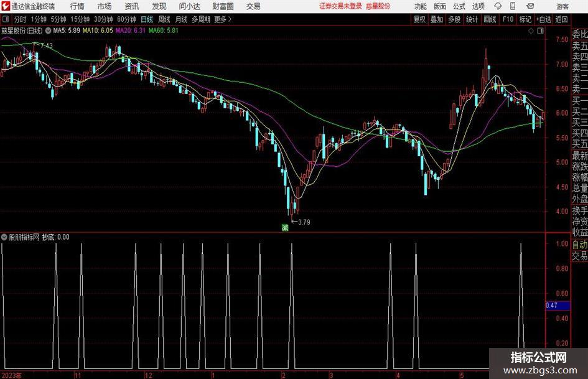Click the 抄底: 0.00 indicator value
588x379 pixels.
55,237
